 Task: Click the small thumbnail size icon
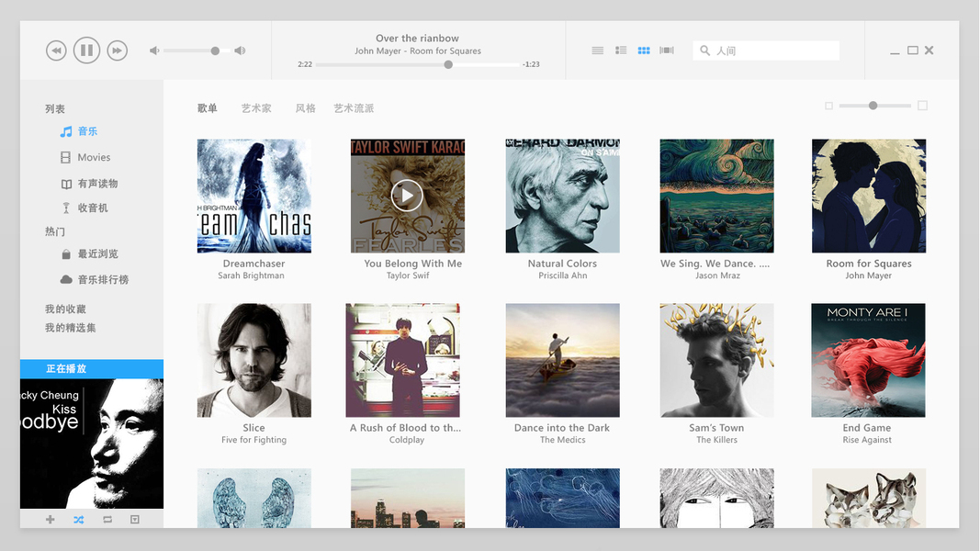point(828,106)
